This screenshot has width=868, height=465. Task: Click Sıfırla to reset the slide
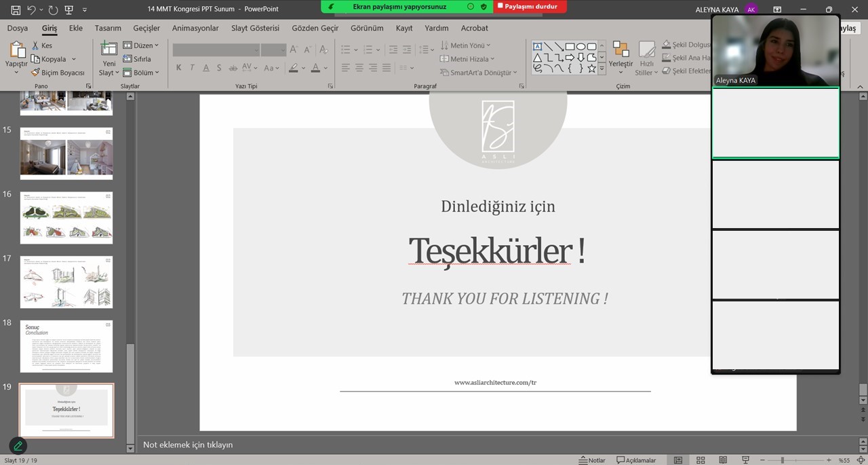point(137,59)
